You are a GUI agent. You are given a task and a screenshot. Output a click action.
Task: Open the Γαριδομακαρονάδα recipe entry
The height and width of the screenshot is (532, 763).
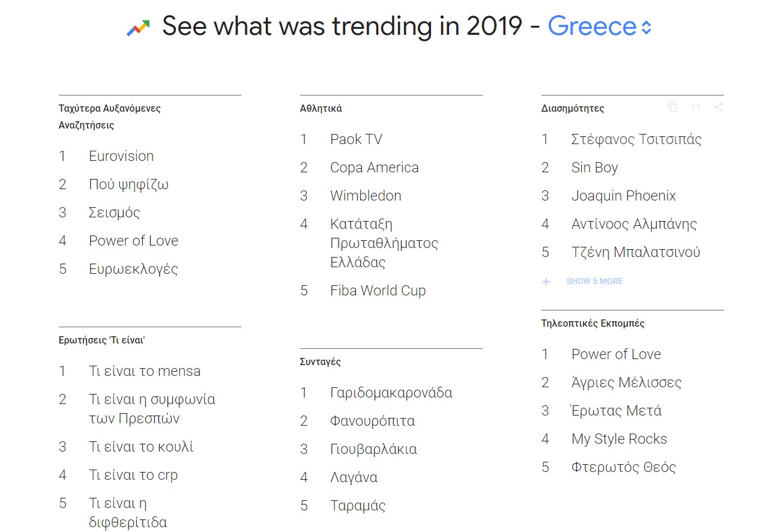[x=391, y=393]
